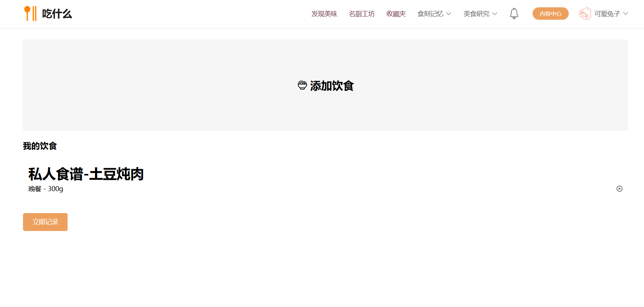
Task: Click the 我的饮食 heading
Action: 40,146
